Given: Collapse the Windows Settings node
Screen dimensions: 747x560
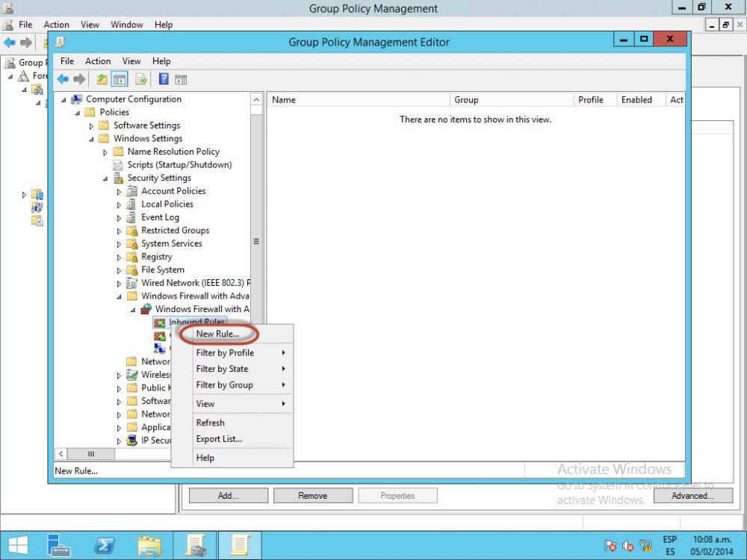Looking at the screenshot, I should tap(91, 139).
